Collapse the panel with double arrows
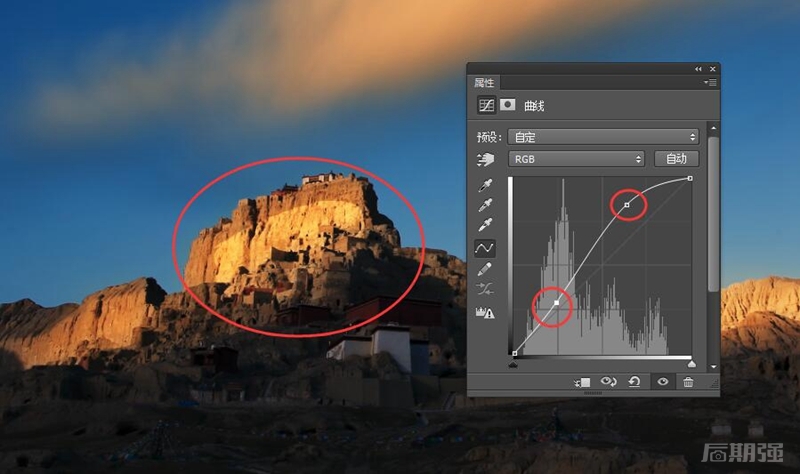Screen dimensions: 800x474 click(698, 69)
